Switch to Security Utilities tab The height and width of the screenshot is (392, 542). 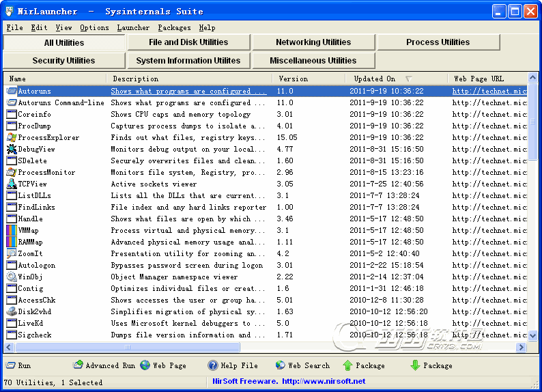pos(63,61)
